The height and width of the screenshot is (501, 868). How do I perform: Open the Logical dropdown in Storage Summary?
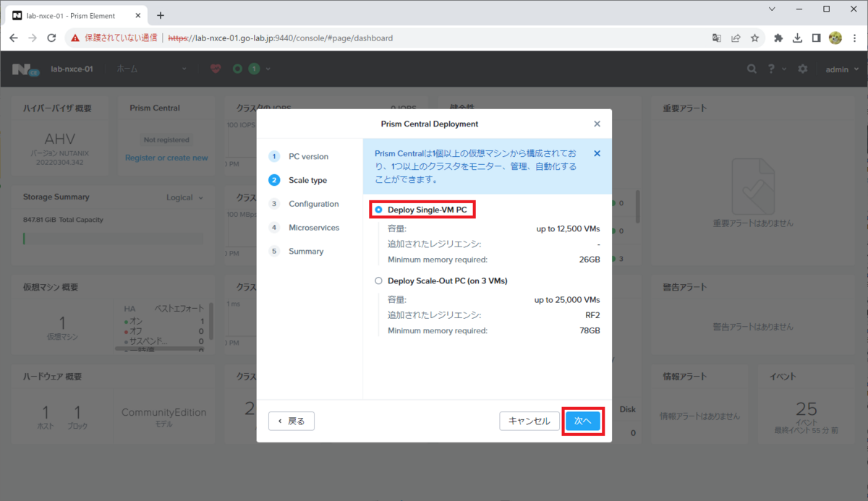pos(184,197)
